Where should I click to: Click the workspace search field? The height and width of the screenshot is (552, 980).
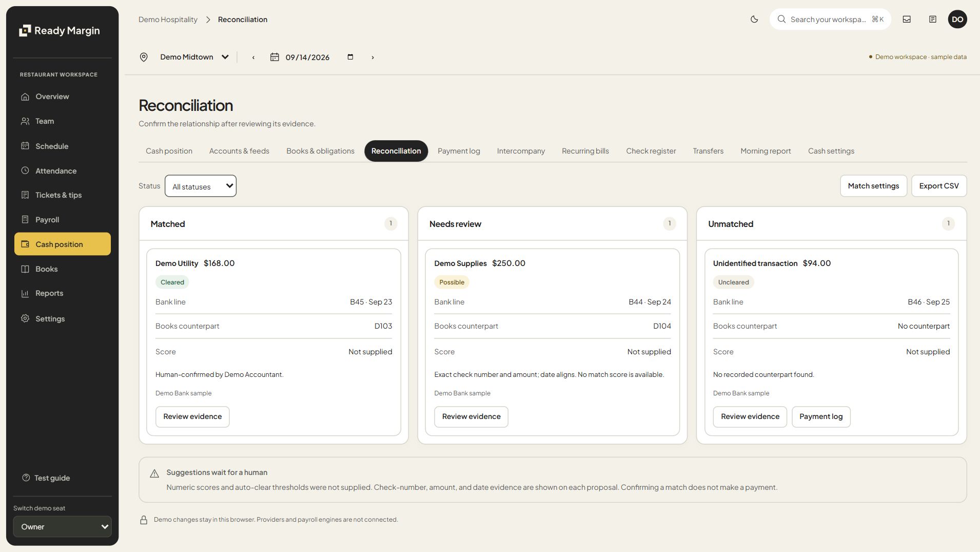[830, 20]
